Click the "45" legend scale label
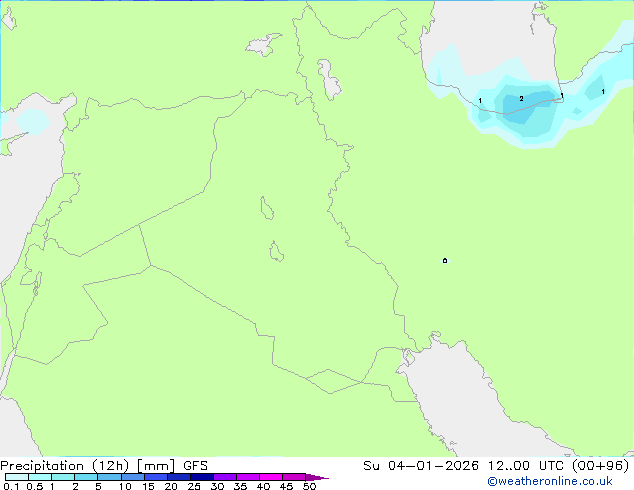 click(x=286, y=486)
